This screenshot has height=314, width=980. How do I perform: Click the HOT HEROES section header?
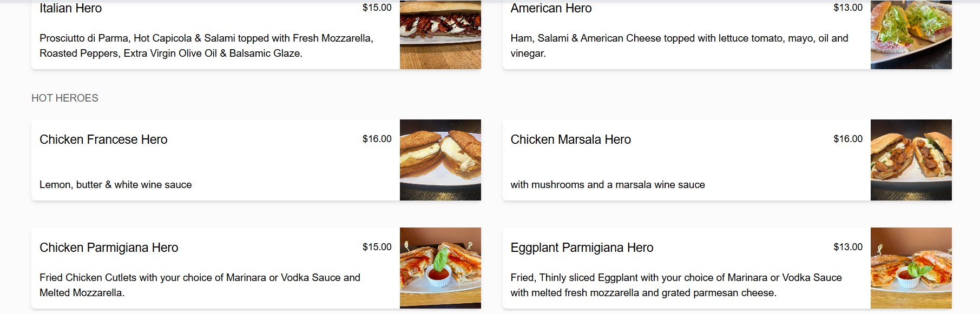coord(65,98)
